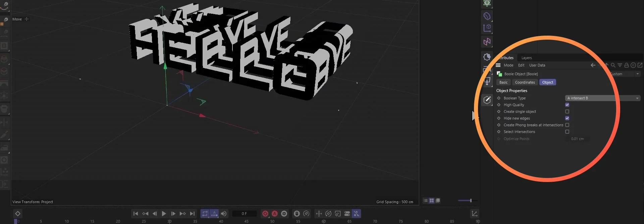The height and width of the screenshot is (224, 644).
Task: Click the attribute manager back arrow
Action: (x=593, y=65)
